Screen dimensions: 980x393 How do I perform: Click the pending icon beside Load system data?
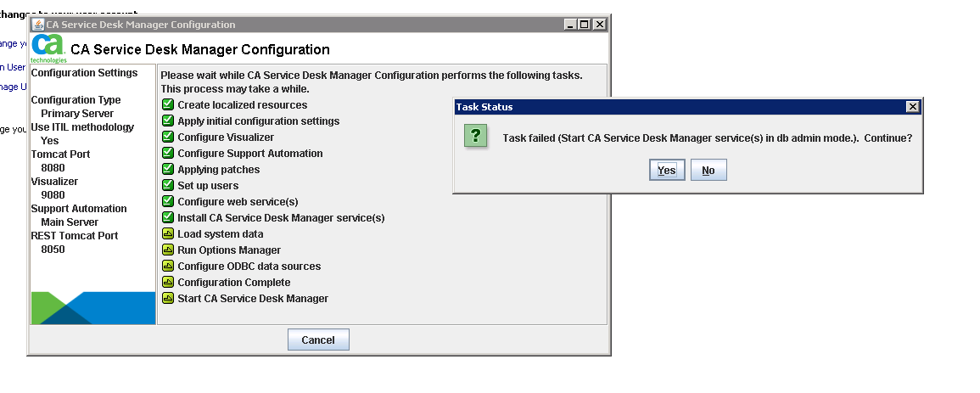(167, 233)
